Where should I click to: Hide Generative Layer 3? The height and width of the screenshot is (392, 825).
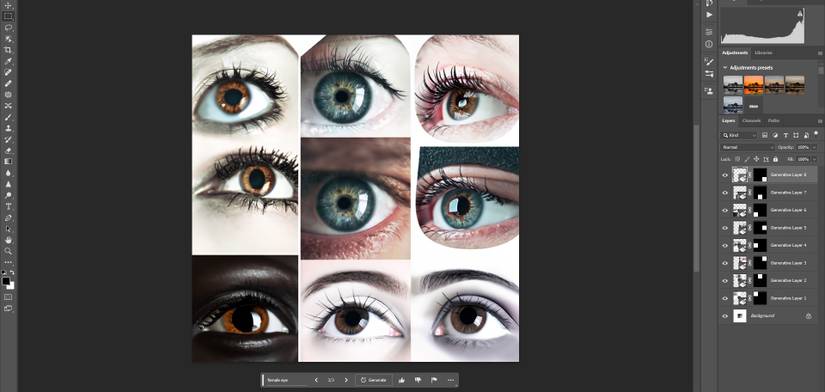pos(725,263)
